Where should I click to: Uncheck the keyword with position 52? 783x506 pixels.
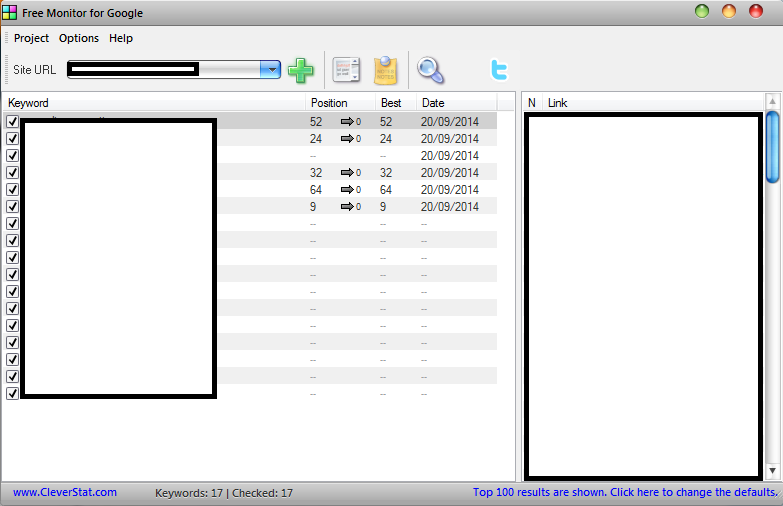(12, 121)
